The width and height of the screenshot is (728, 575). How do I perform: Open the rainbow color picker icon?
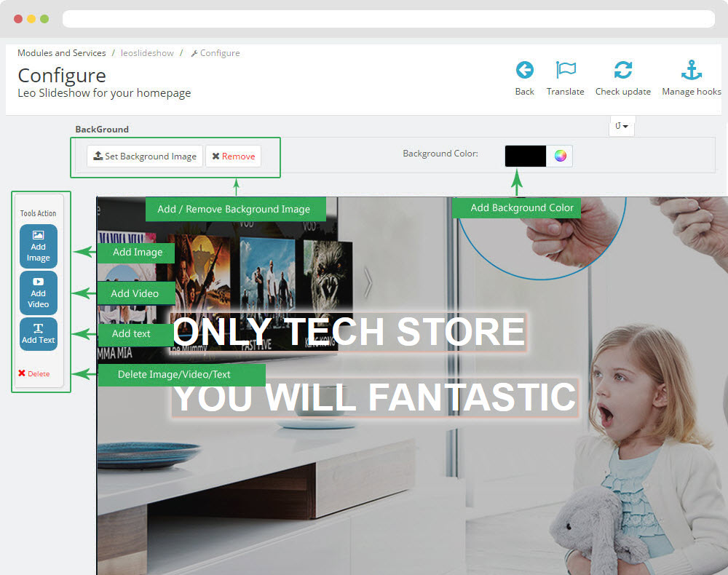pos(560,156)
